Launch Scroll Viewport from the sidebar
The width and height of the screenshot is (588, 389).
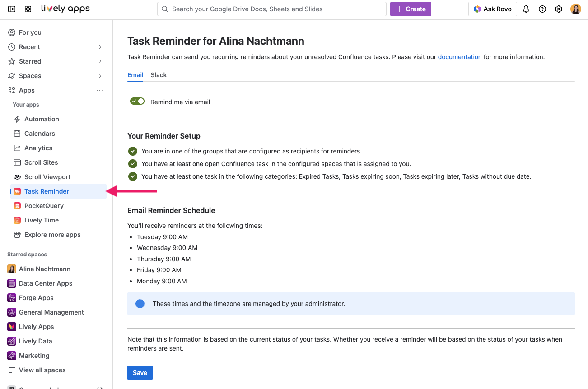point(47,176)
